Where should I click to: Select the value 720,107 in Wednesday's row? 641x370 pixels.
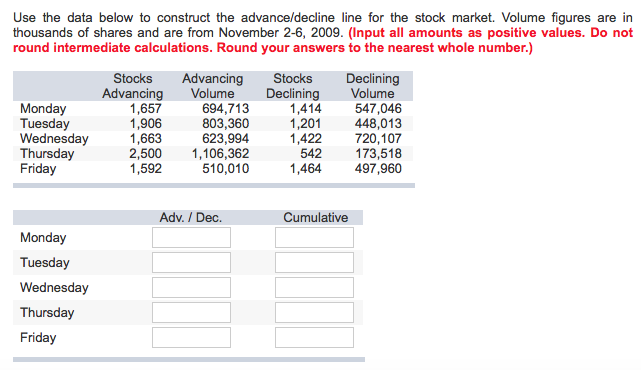378,139
